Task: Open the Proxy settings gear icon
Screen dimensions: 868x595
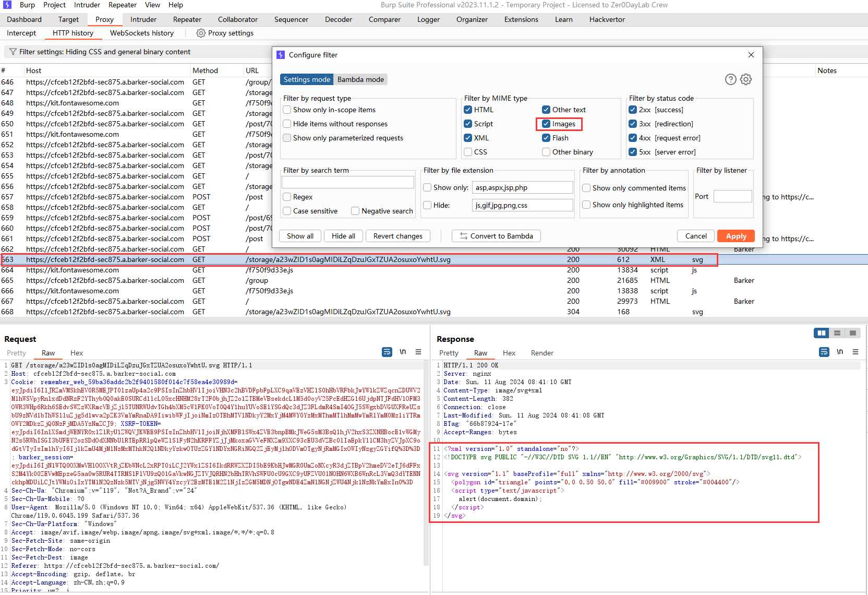Action: click(201, 33)
